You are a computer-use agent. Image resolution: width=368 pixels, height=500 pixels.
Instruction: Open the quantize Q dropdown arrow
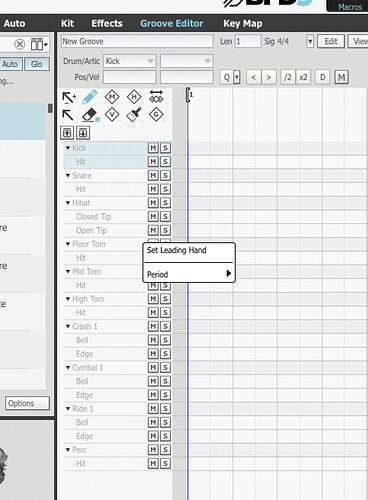237,77
